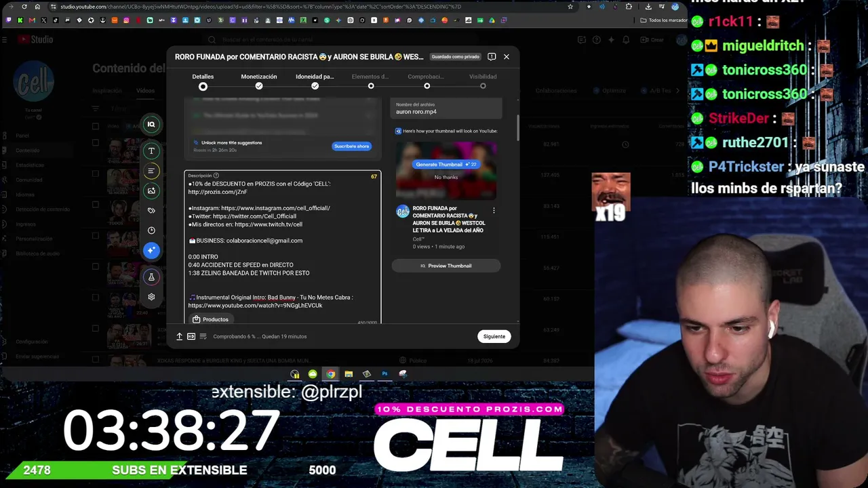The image size is (868, 488).
Task: Go to the Elementos de video step
Action: tap(370, 81)
